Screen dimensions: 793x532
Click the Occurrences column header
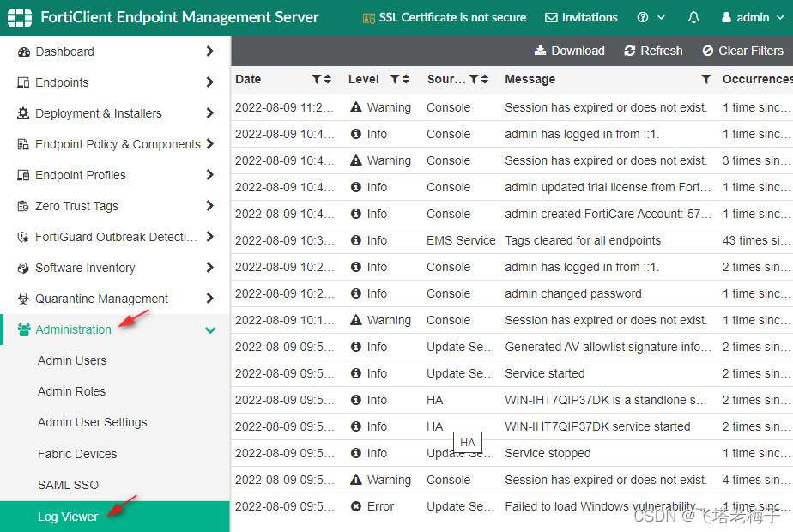[757, 79]
